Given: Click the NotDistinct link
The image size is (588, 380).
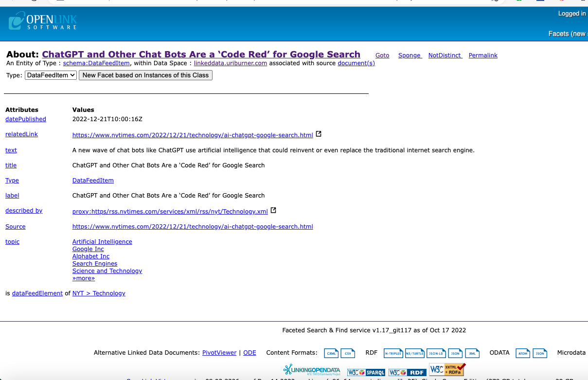Looking at the screenshot, I should (x=445, y=55).
